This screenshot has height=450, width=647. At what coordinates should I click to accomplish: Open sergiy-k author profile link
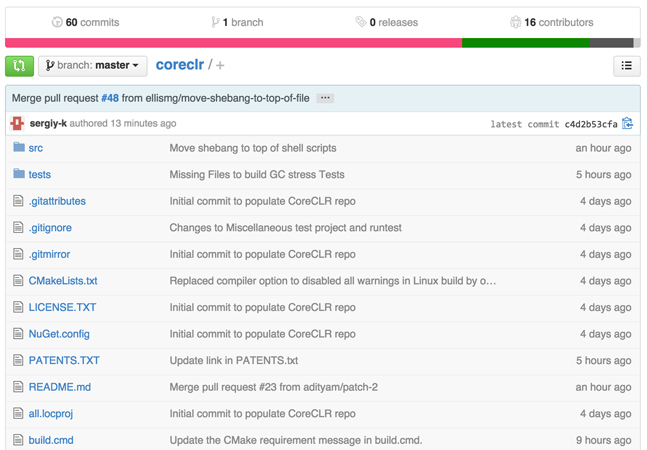coord(48,123)
